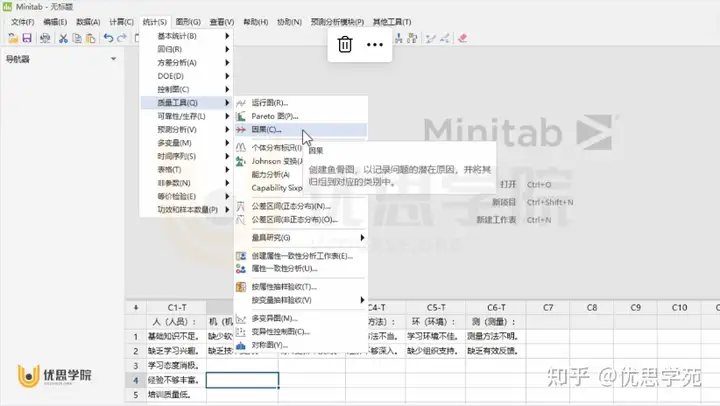Click the people icon beside 属性一致性分析(U)
The width and height of the screenshot is (720, 406).
241,269
